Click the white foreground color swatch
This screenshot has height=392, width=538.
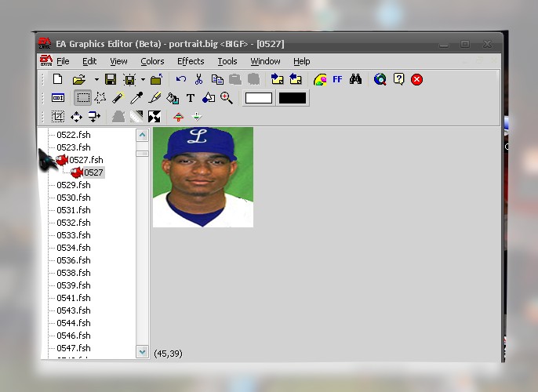(259, 98)
